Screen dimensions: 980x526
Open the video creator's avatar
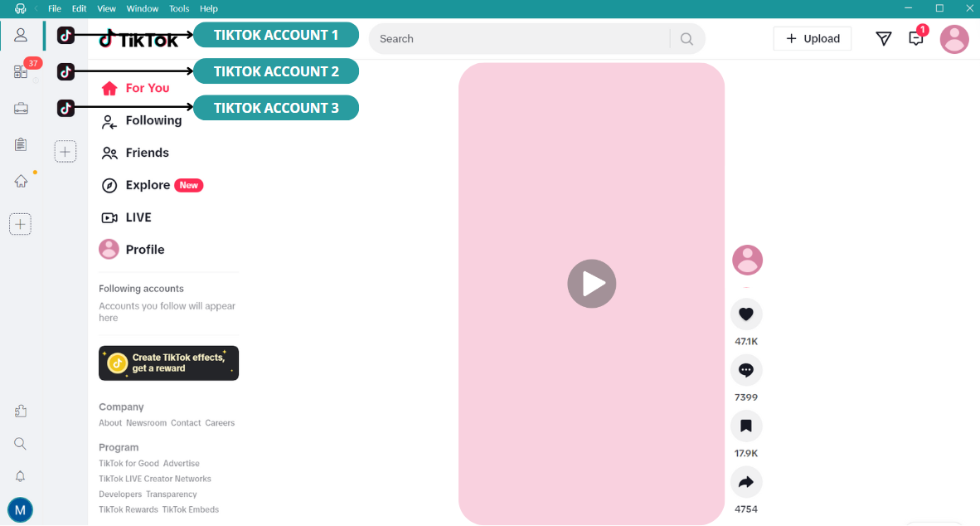(x=747, y=261)
